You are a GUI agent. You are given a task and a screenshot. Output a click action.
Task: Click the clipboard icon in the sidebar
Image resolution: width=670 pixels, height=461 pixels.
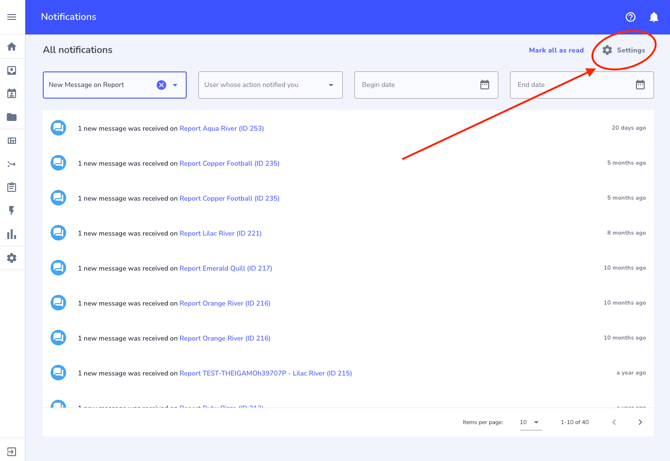12,187
